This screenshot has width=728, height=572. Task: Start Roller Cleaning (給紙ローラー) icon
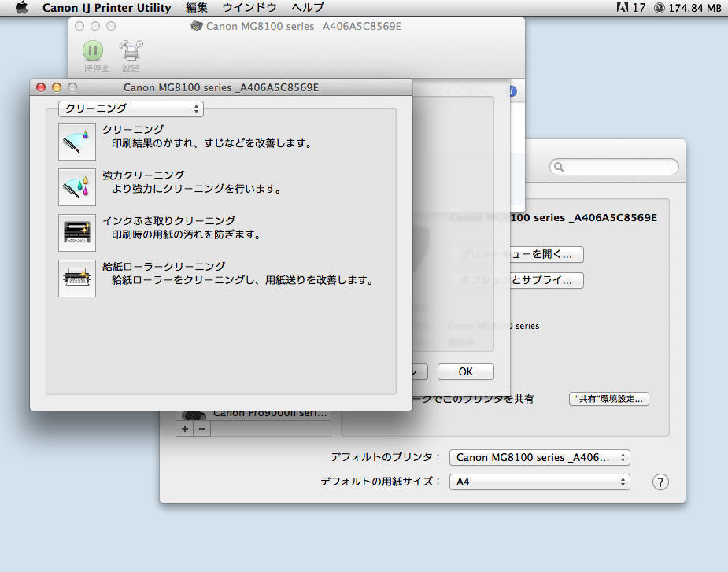(77, 278)
